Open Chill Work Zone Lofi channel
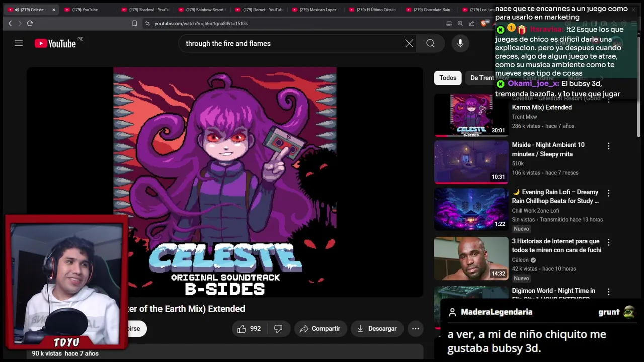The height and width of the screenshot is (362, 644). click(535, 211)
